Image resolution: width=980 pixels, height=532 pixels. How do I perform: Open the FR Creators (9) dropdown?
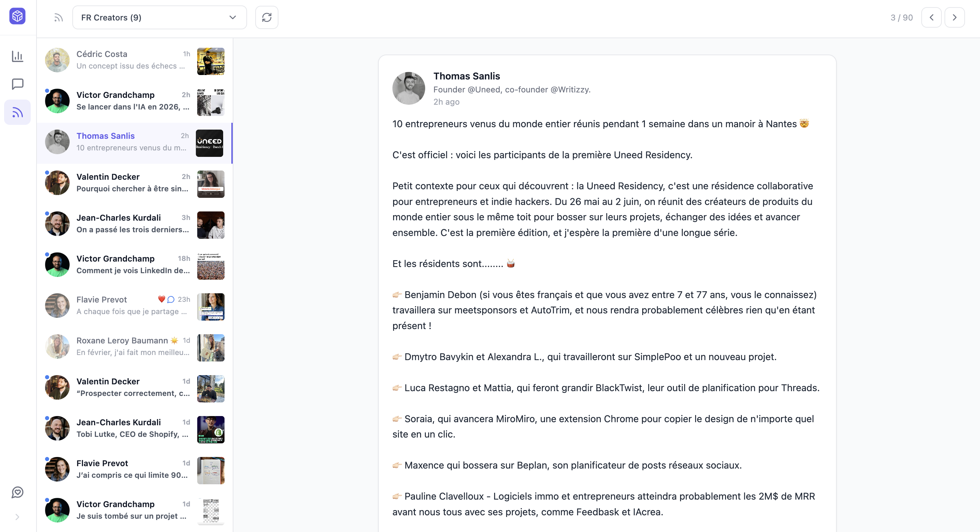click(159, 17)
